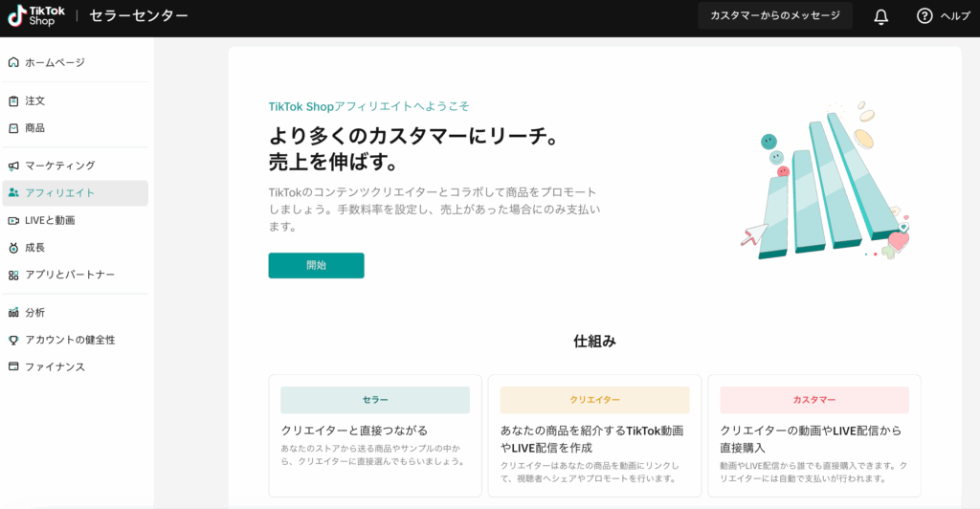
Task: Click the video icon beside LIVEと動画
Action: (13, 220)
